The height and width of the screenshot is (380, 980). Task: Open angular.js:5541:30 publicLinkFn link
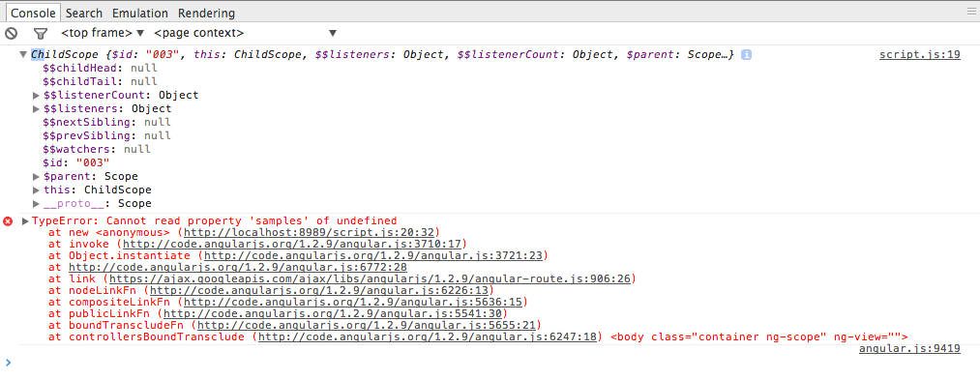(x=333, y=313)
